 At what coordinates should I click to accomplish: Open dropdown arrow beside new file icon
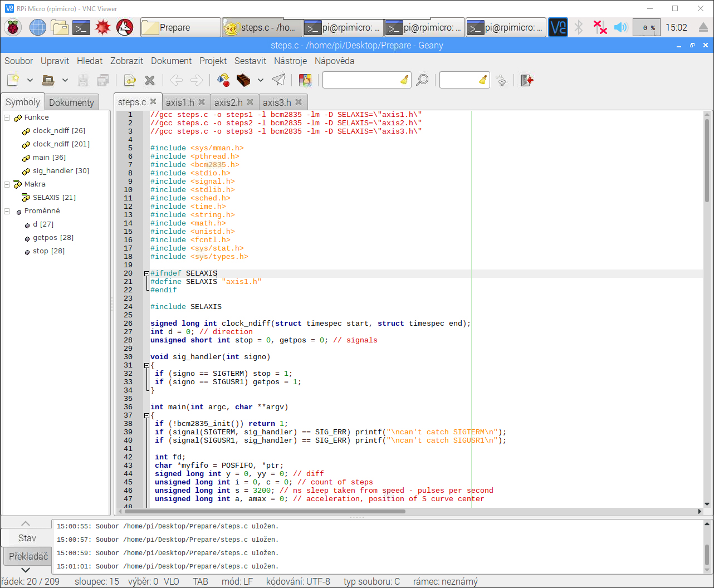pyautogui.click(x=30, y=80)
